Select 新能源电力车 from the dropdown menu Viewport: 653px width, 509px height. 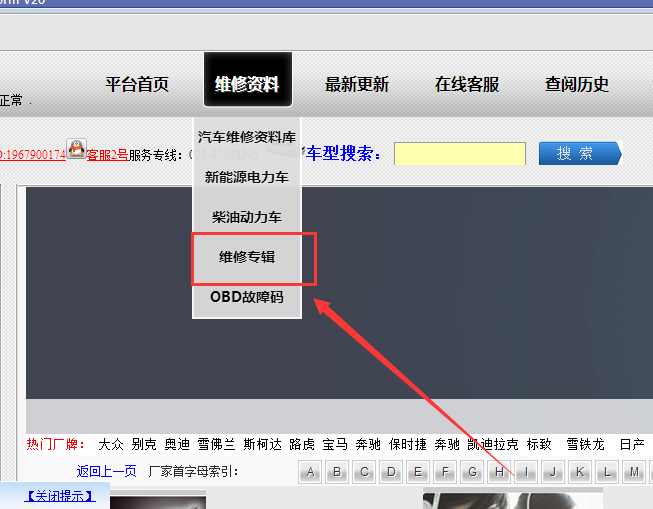click(247, 177)
